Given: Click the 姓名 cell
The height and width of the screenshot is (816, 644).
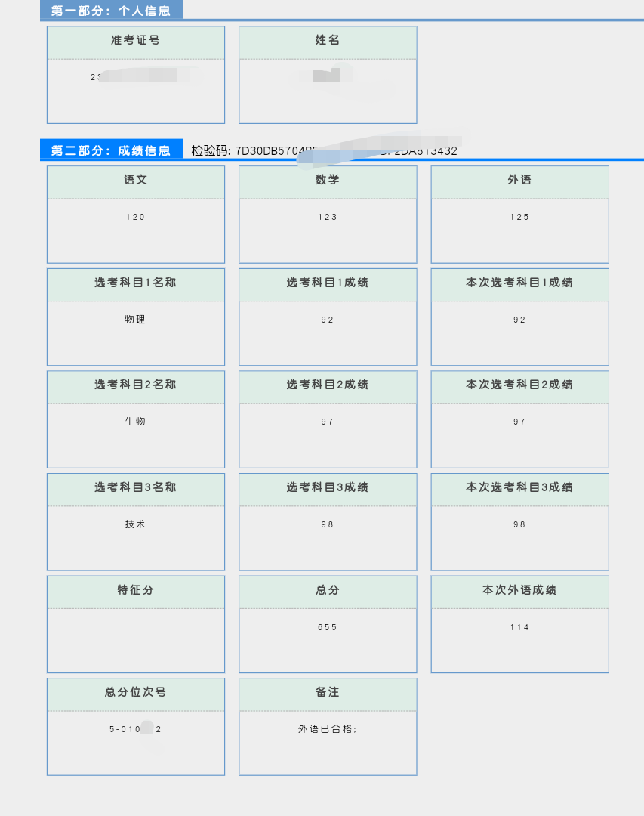Looking at the screenshot, I should [x=327, y=75].
